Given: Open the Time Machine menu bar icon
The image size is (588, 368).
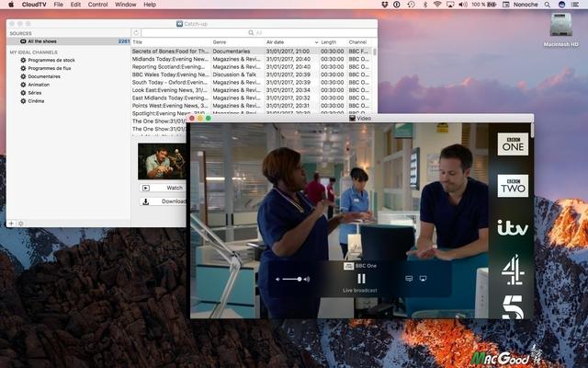Looking at the screenshot, I should pyautogui.click(x=411, y=5).
